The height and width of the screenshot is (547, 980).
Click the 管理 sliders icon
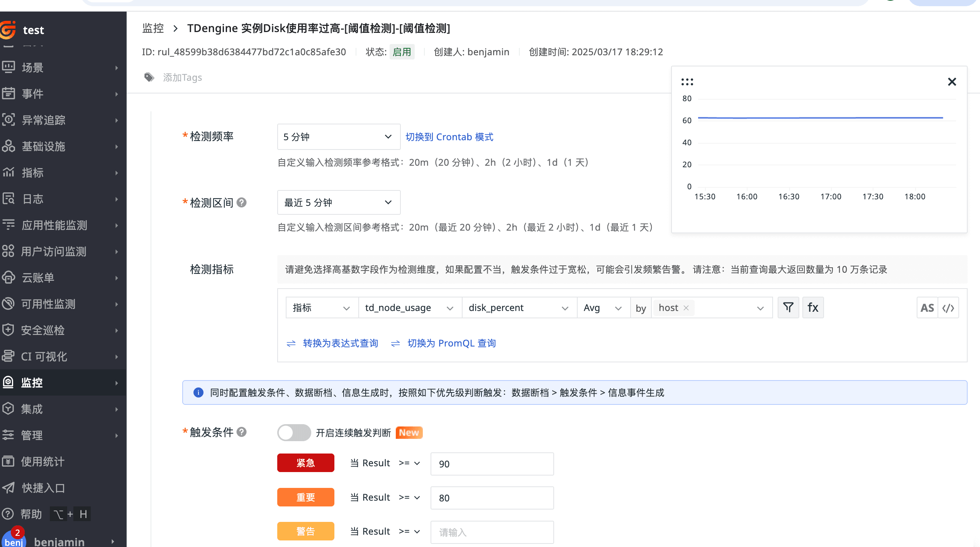coord(8,435)
